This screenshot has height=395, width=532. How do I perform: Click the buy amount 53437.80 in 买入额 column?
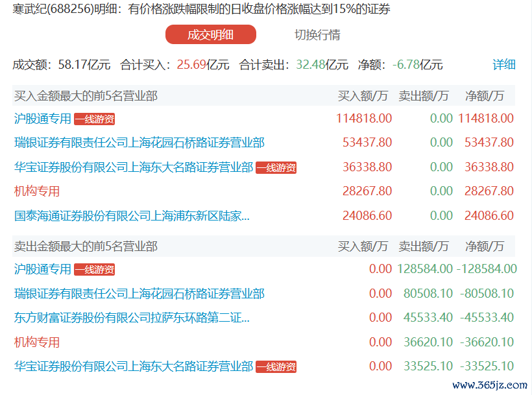pyautogui.click(x=367, y=143)
